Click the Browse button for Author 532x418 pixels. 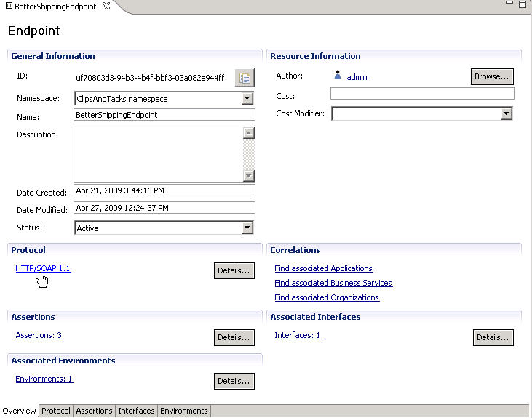492,76
